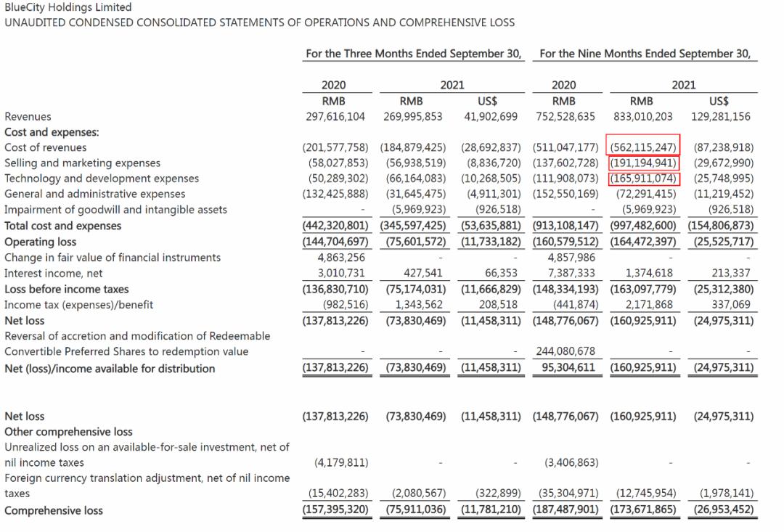Image resolution: width=784 pixels, height=532 pixels.
Task: Click the Cost of revenues row label
Action: (45, 147)
